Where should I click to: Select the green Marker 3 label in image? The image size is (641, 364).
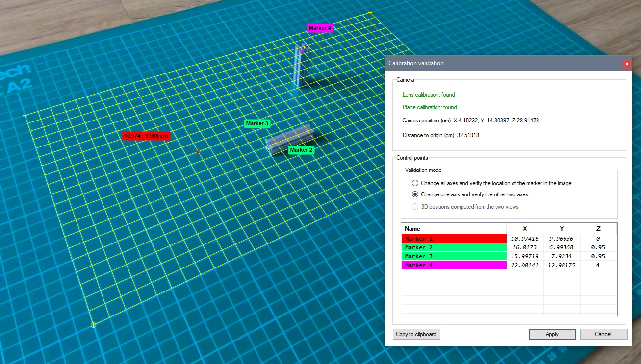click(257, 124)
